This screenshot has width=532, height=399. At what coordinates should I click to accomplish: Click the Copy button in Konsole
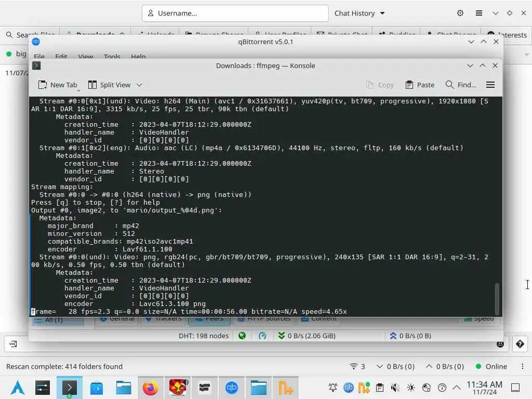[380, 85]
